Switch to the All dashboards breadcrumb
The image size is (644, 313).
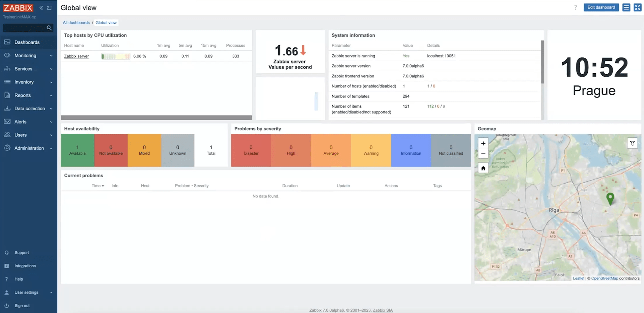[76, 22]
